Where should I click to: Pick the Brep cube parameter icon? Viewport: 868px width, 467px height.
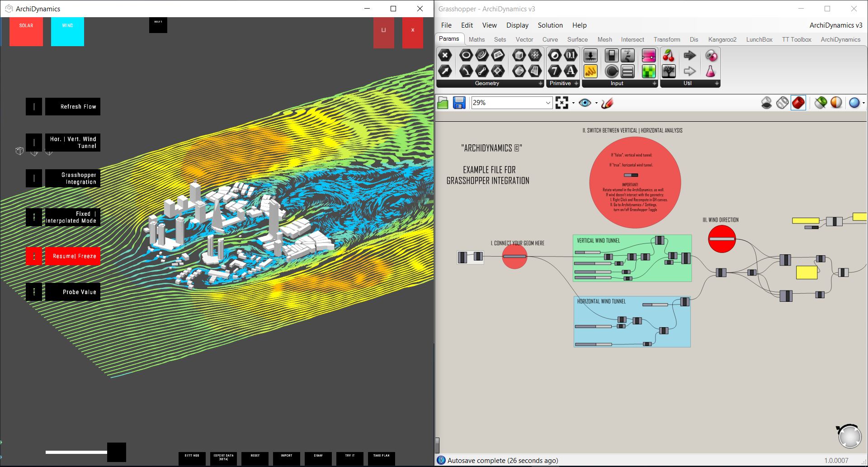click(x=519, y=55)
